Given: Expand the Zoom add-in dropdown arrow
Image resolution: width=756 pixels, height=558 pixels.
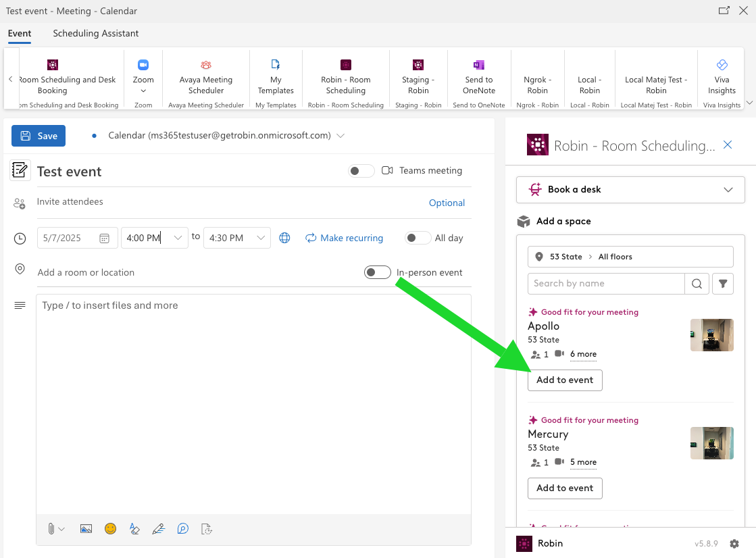Looking at the screenshot, I should (x=143, y=91).
